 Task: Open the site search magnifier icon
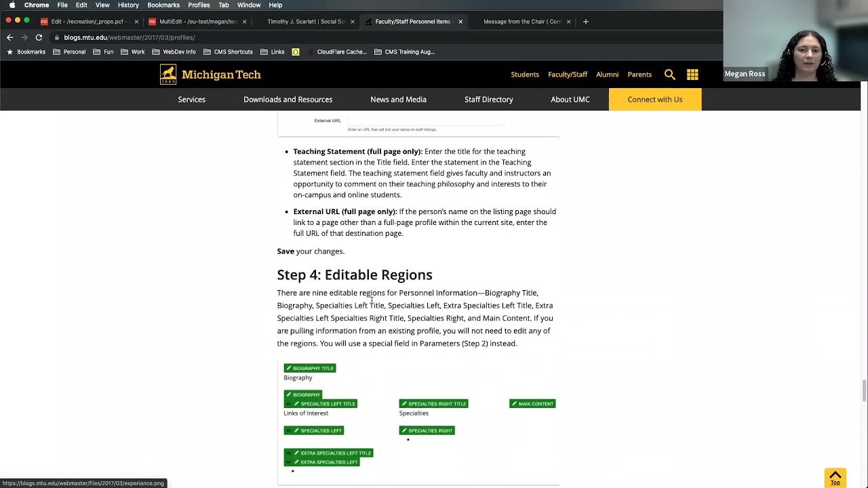670,75
